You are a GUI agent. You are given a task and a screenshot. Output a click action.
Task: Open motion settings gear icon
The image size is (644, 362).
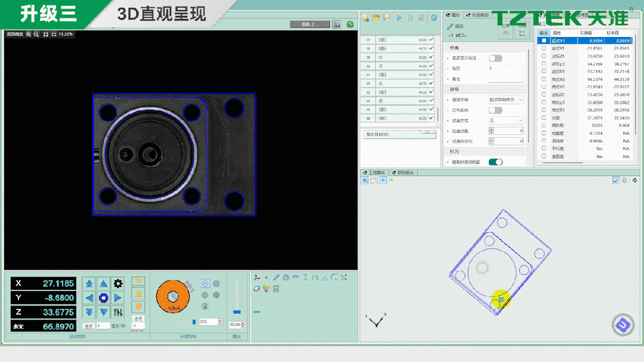coord(118,283)
